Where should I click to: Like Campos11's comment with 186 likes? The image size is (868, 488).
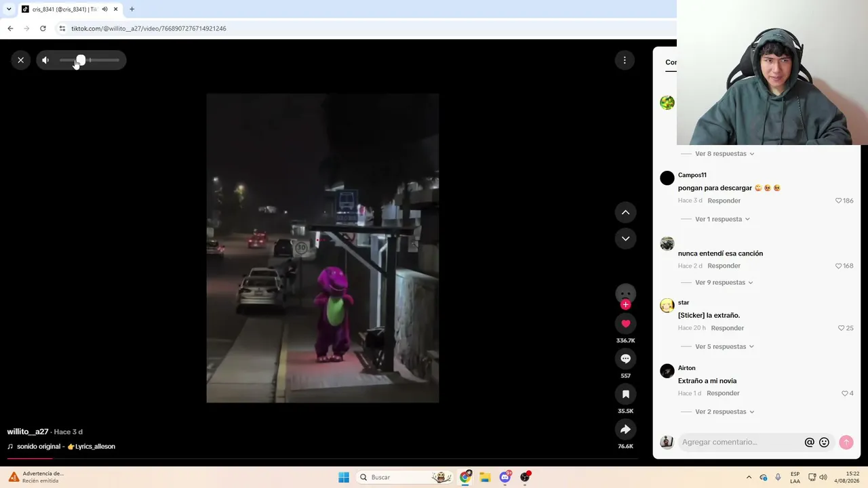pos(838,201)
